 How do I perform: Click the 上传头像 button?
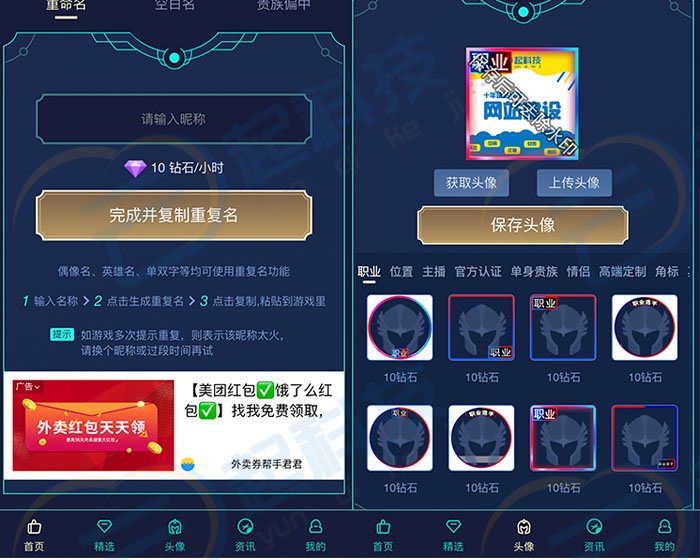(x=574, y=183)
